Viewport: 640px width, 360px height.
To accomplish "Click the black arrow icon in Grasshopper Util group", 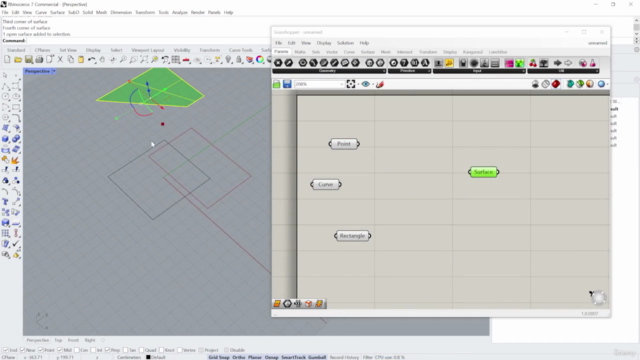I will (x=558, y=63).
